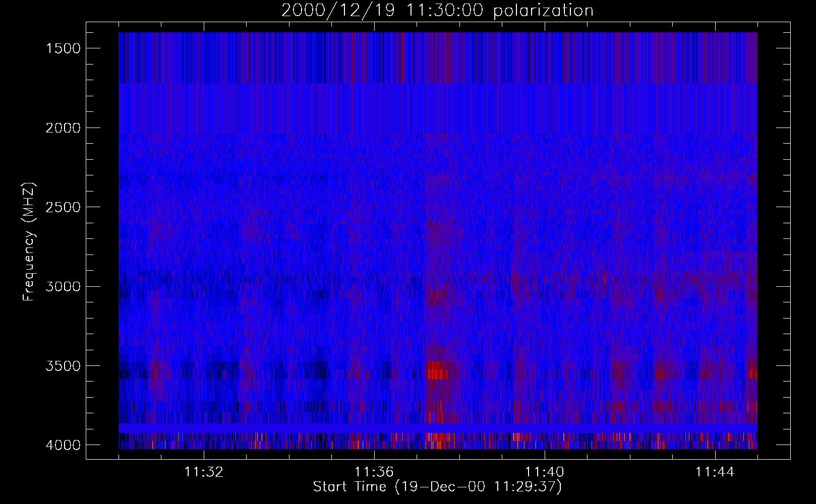
Task: Click the 11:40 time tick label
Action: (x=545, y=472)
